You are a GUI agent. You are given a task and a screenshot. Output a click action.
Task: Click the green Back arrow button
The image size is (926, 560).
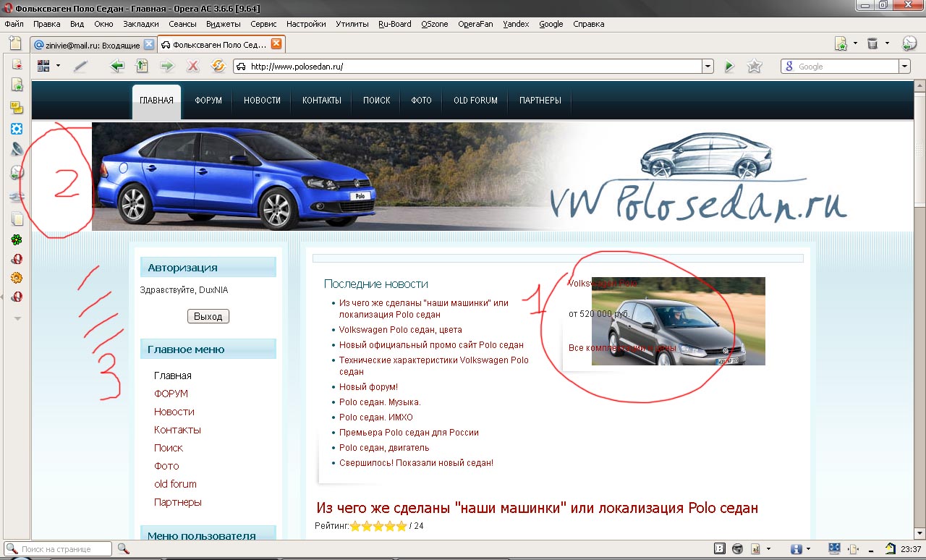tap(117, 67)
